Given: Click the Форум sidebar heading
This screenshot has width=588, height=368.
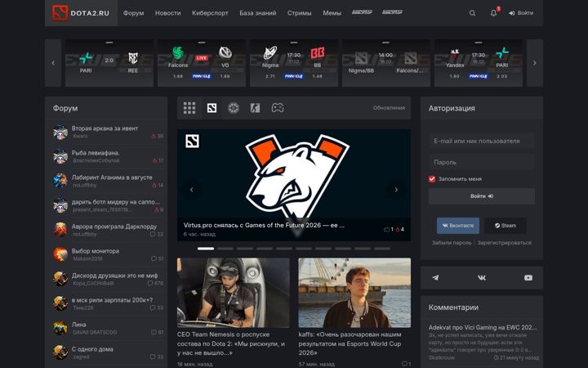Looking at the screenshot, I should click(x=65, y=108).
